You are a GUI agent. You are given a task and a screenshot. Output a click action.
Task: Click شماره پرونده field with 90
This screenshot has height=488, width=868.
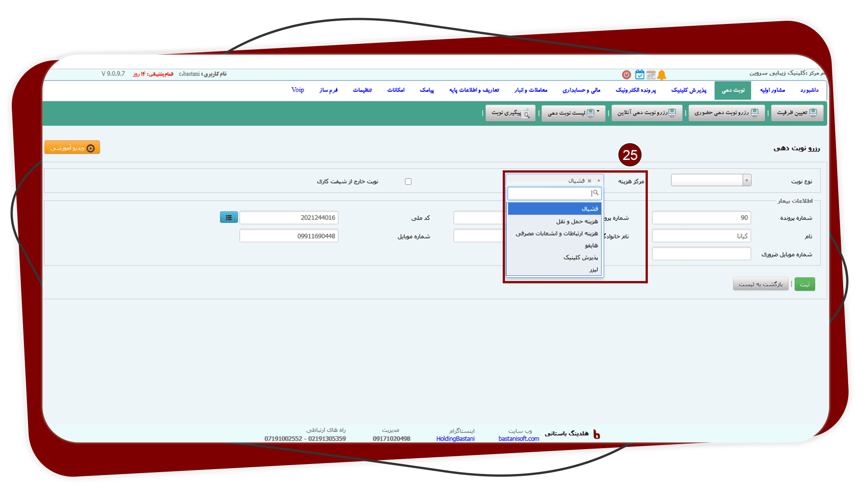(701, 218)
